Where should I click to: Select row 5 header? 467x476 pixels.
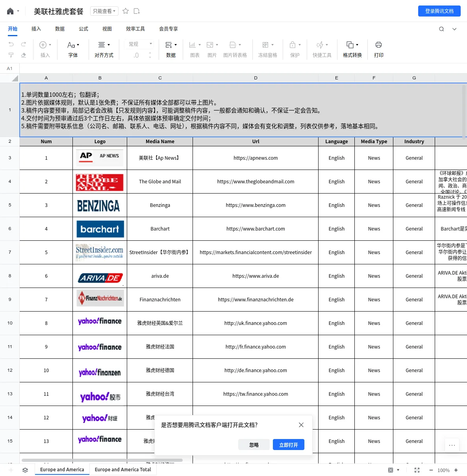coord(10,205)
